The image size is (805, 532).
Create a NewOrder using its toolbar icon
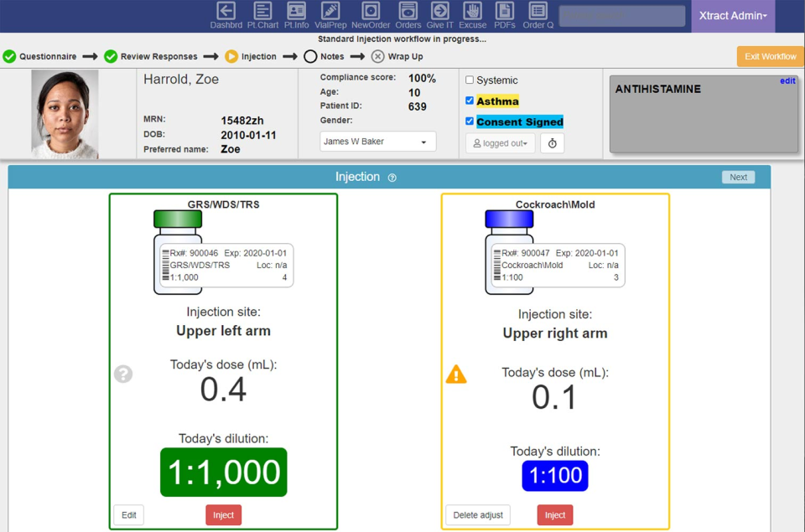point(370,13)
